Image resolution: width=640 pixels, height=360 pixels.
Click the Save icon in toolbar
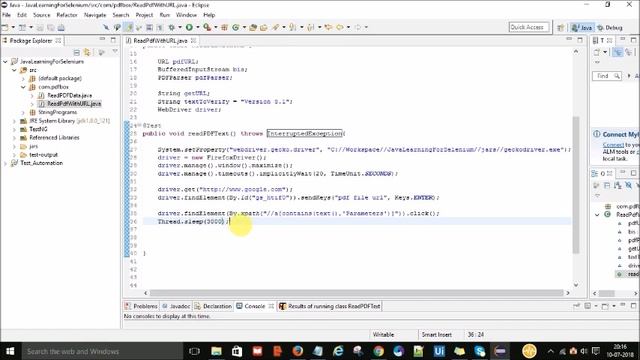(x=40, y=27)
